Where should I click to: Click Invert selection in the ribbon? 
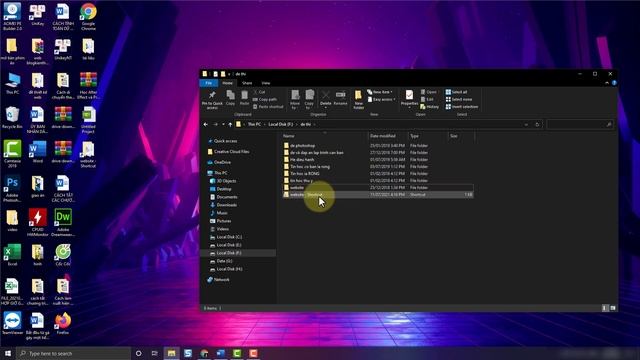[x=462, y=107]
